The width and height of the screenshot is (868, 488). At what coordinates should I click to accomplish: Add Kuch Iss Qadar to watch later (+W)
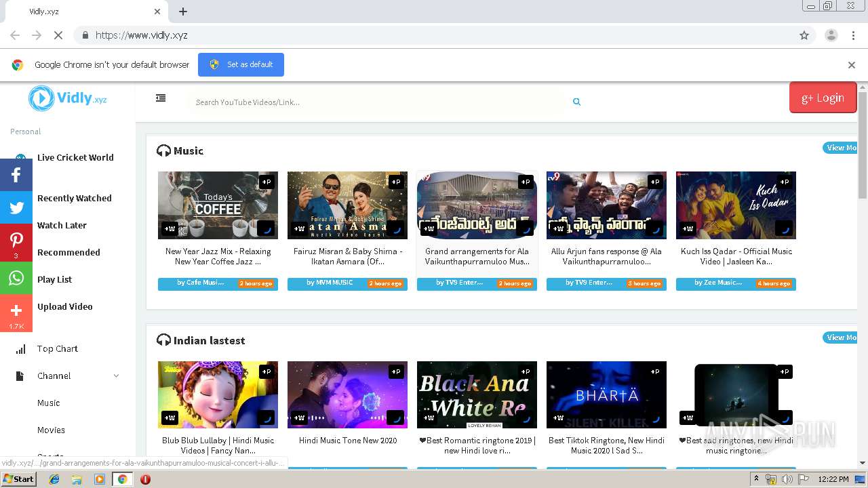click(688, 228)
